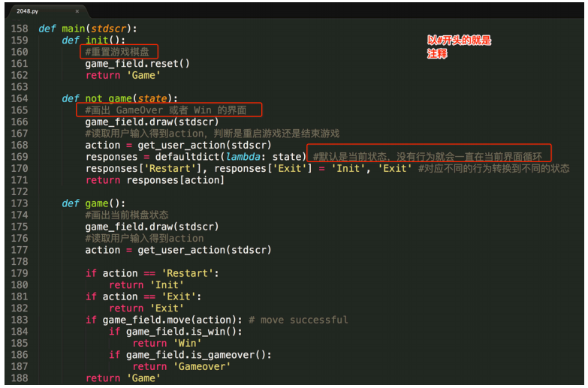Click "return 'Init'" line

point(146,285)
